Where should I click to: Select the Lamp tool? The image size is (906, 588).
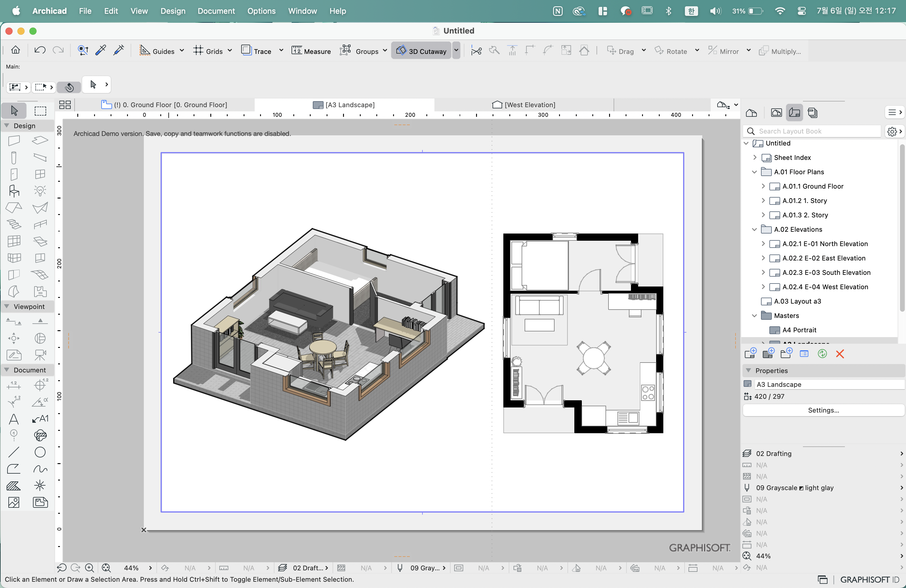click(x=40, y=191)
